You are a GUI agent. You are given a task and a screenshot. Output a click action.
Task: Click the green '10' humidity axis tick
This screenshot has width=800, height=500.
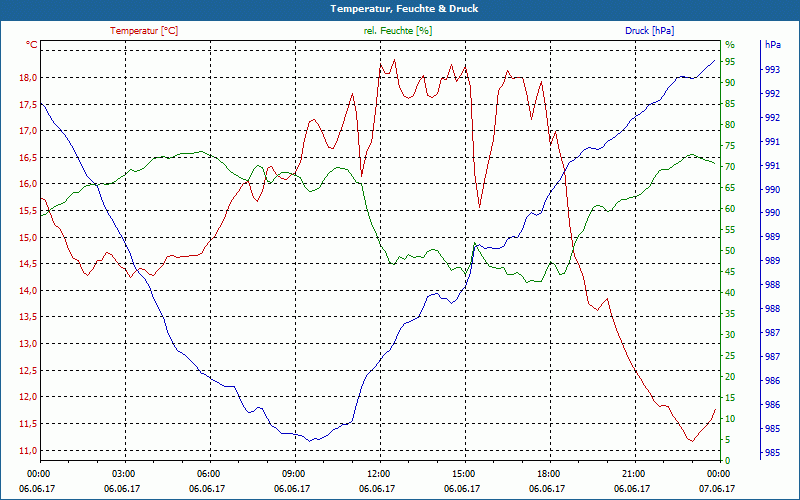click(x=730, y=419)
